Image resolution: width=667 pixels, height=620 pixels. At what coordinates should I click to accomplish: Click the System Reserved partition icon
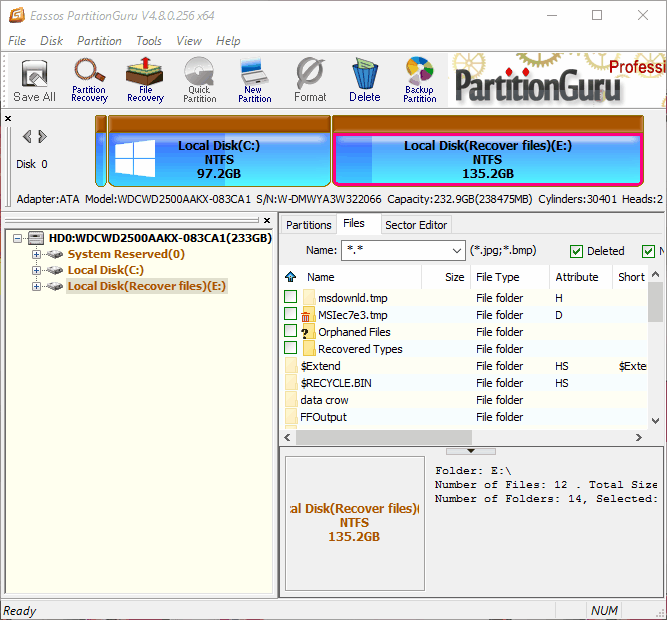coord(55,254)
